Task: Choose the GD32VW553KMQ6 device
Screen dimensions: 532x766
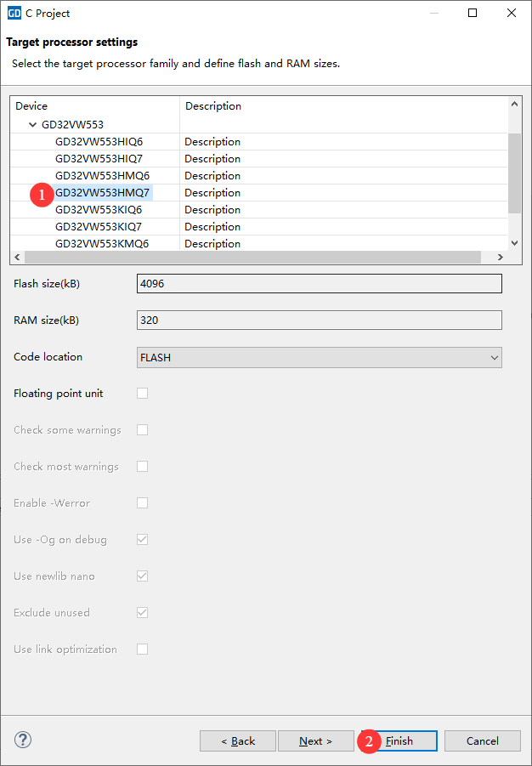Action: click(x=102, y=244)
